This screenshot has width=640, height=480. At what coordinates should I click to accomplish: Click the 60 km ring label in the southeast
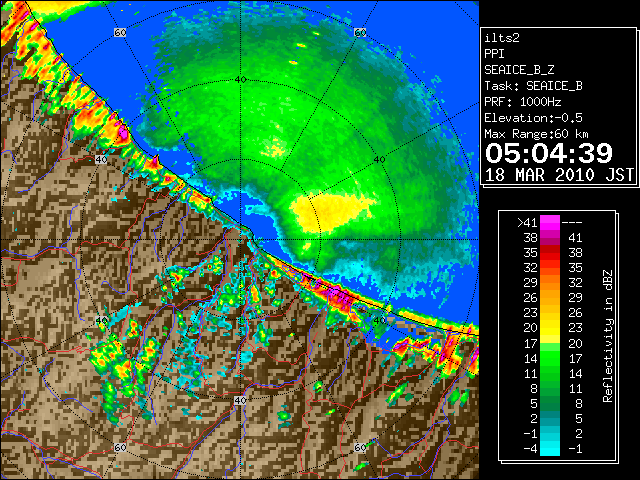(360, 447)
